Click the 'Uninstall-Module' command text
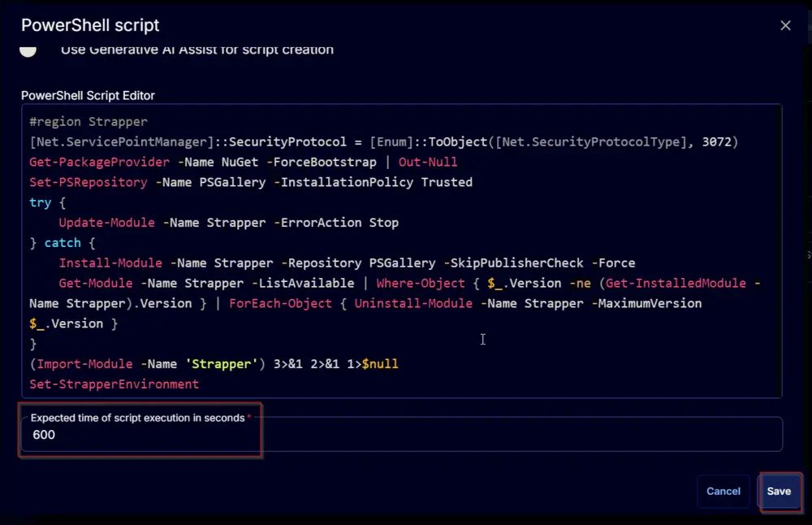Viewport: 812px width, 525px height. point(413,304)
